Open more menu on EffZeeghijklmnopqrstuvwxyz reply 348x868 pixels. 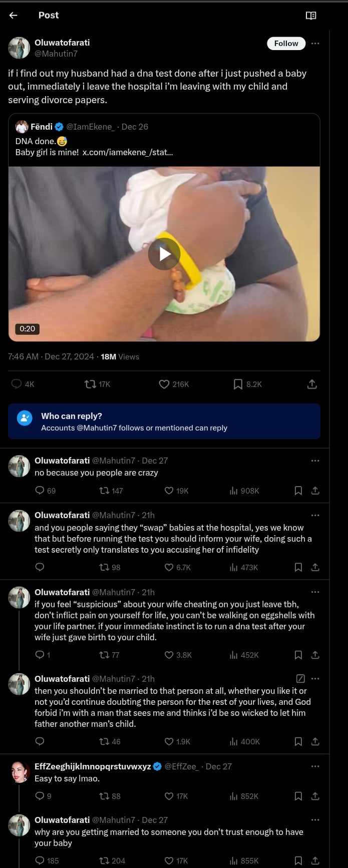(x=315, y=766)
